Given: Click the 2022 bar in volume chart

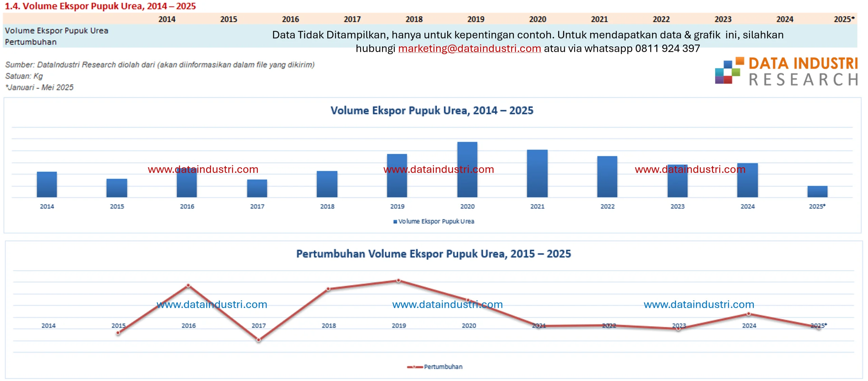Looking at the screenshot, I should (x=607, y=176).
